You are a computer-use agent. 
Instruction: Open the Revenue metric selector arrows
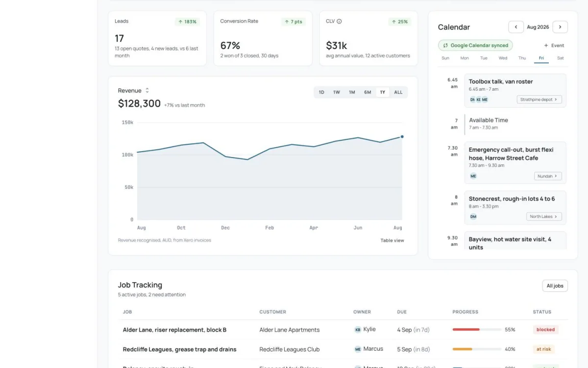(x=147, y=90)
